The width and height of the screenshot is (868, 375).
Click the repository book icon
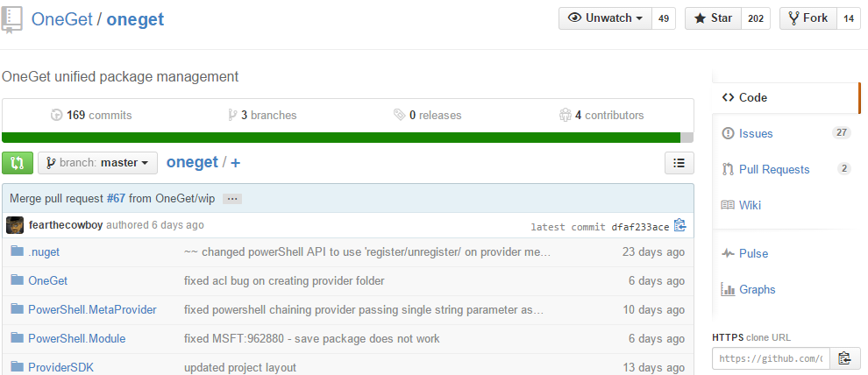tap(11, 20)
